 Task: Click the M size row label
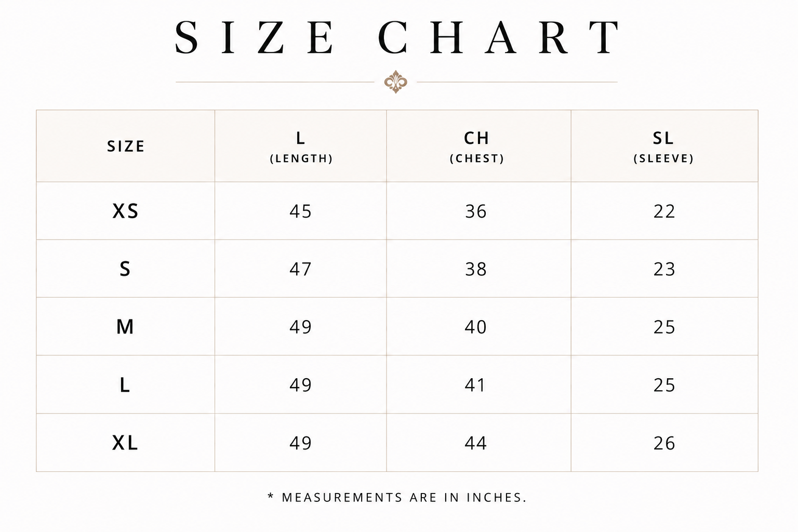[x=125, y=327]
